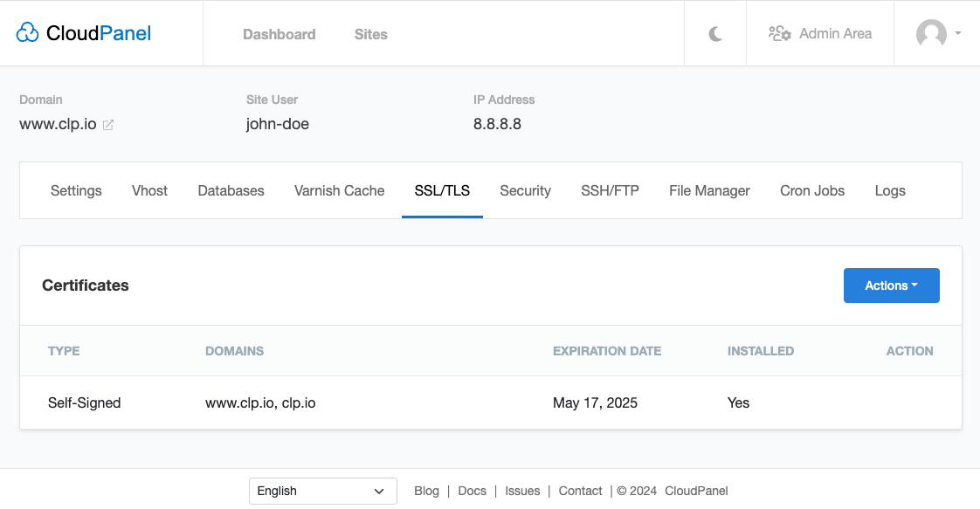Switch to the File Manager tab
This screenshot has width=980, height=509.
point(709,190)
